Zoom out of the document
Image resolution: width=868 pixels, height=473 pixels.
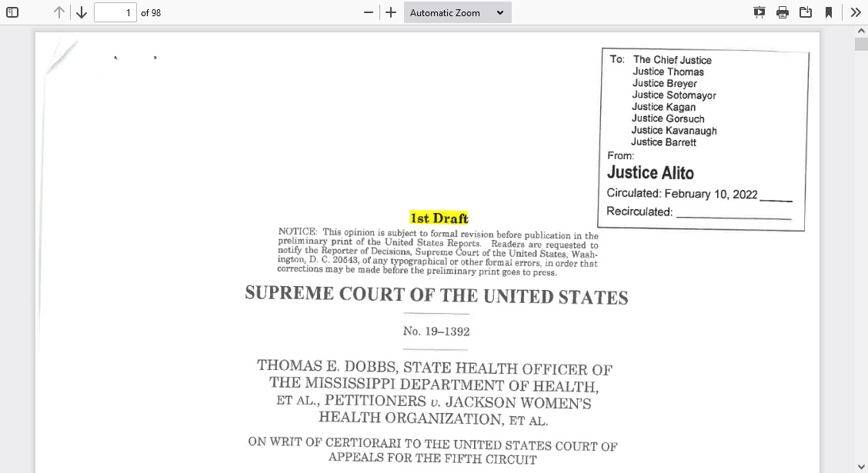(x=367, y=12)
